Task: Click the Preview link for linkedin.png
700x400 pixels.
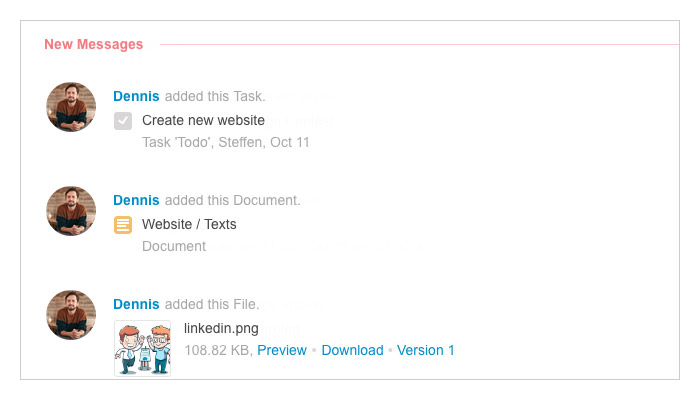Action: point(282,350)
